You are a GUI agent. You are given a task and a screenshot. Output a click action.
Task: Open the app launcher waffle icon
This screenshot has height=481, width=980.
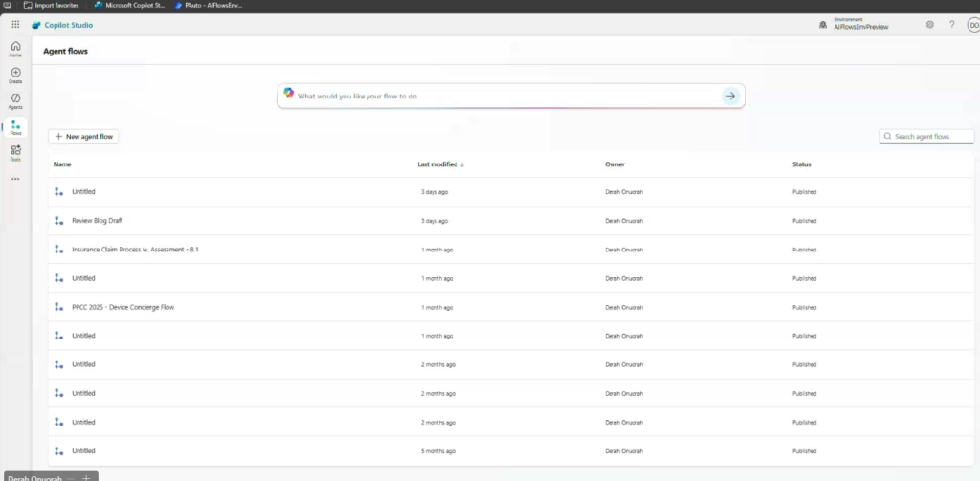[15, 25]
